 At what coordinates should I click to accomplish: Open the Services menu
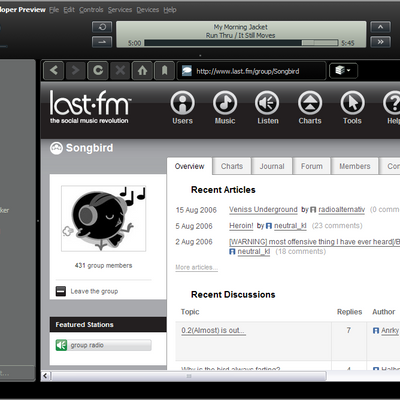click(x=120, y=10)
